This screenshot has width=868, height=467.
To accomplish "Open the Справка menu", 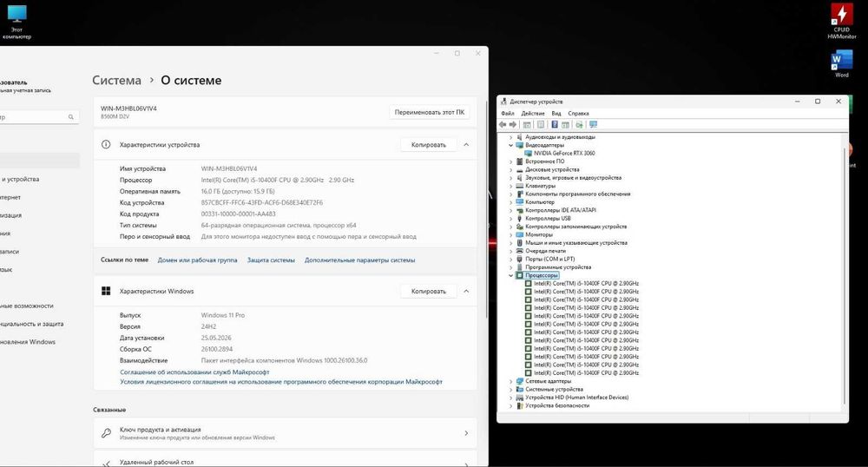I will [578, 114].
